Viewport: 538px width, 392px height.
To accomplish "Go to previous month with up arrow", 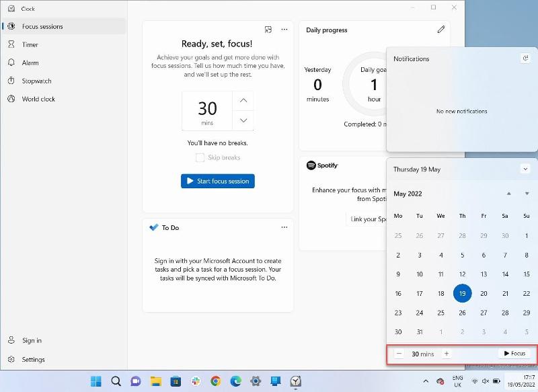I will pos(509,194).
